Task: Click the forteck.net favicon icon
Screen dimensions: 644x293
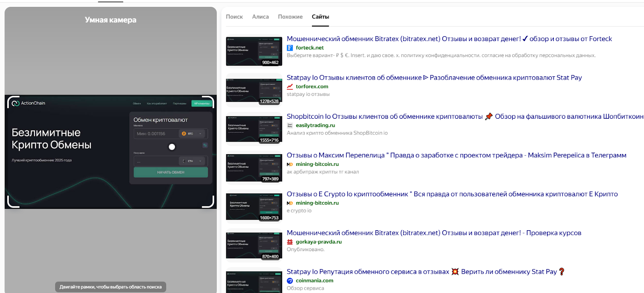Action: pos(290,48)
